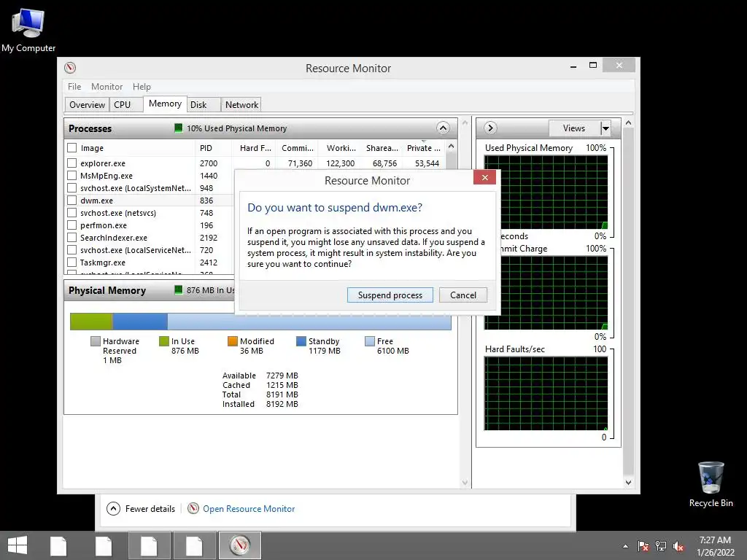Sort by Private column header

[x=424, y=148]
